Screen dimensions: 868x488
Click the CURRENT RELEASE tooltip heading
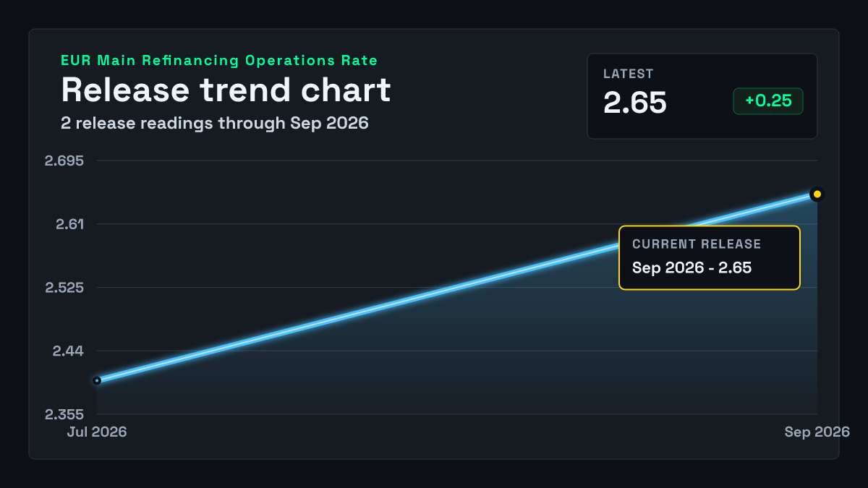pyautogui.click(x=697, y=244)
